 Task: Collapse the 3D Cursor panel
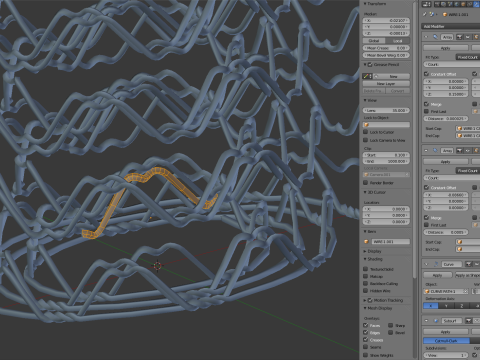(365, 192)
